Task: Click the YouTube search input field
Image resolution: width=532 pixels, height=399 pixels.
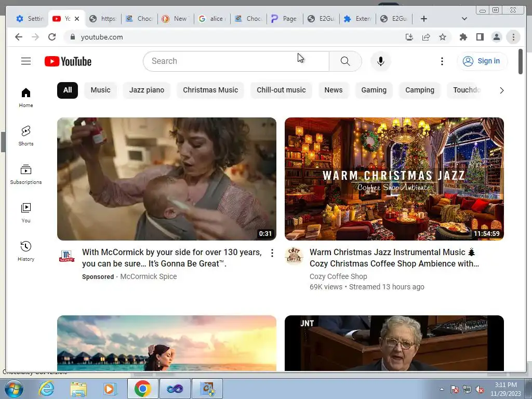Action: click(236, 61)
